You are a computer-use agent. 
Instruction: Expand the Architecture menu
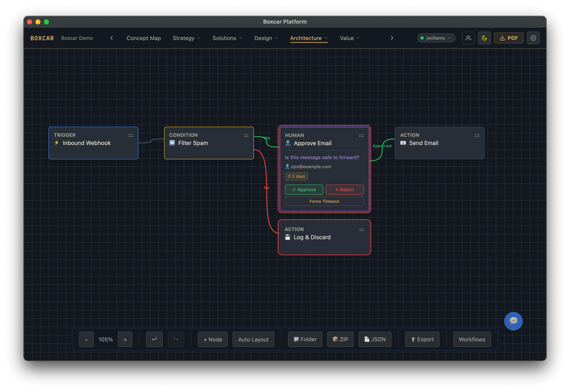pos(309,38)
